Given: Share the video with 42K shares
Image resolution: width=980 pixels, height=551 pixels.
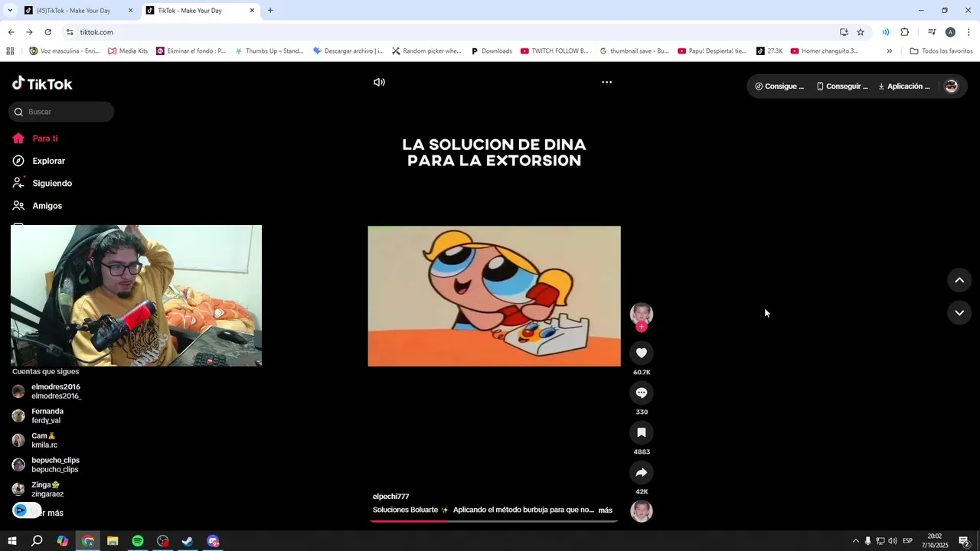Looking at the screenshot, I should pyautogui.click(x=642, y=472).
